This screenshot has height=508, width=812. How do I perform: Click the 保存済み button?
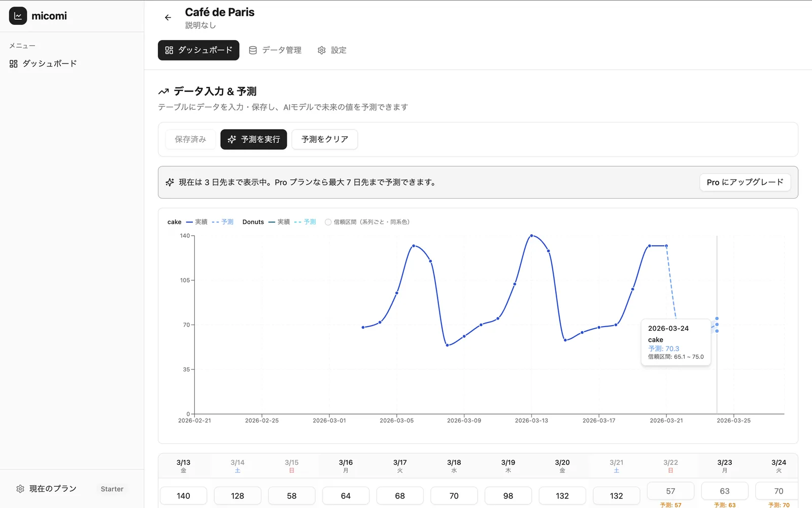click(190, 139)
